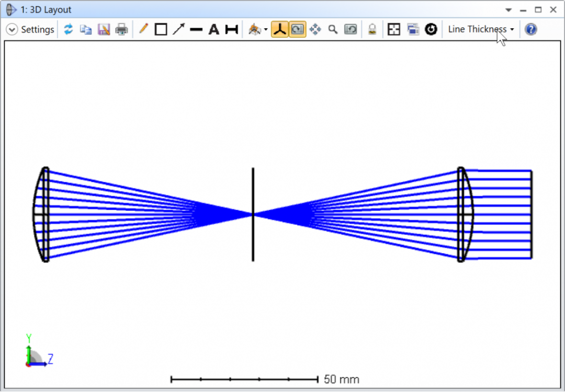Copy the layout to clipboard

(x=86, y=29)
